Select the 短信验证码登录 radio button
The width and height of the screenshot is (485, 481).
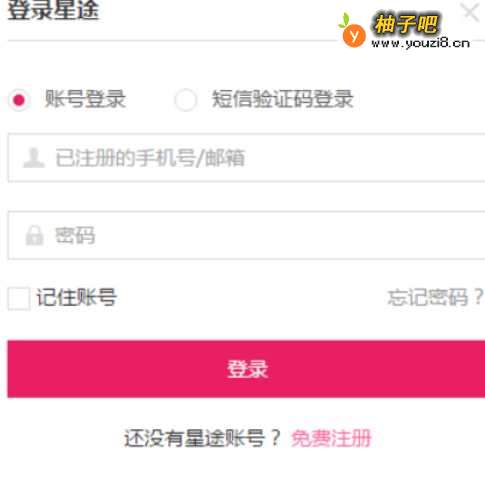click(x=185, y=100)
